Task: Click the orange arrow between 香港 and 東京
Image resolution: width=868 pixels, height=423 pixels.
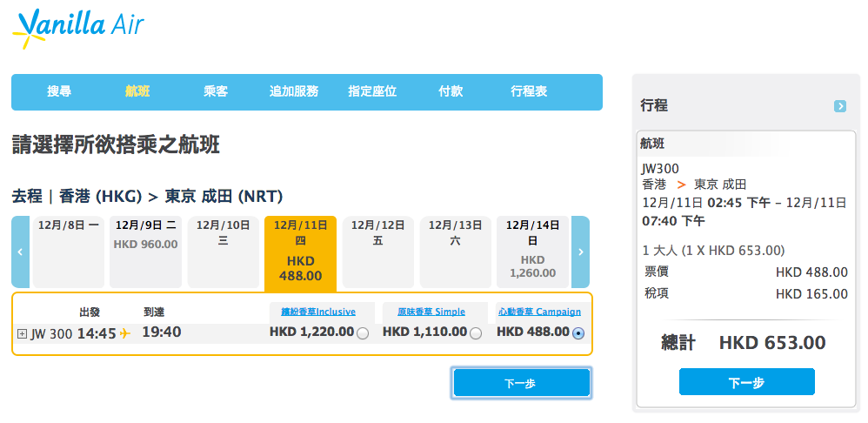Action: (x=681, y=185)
